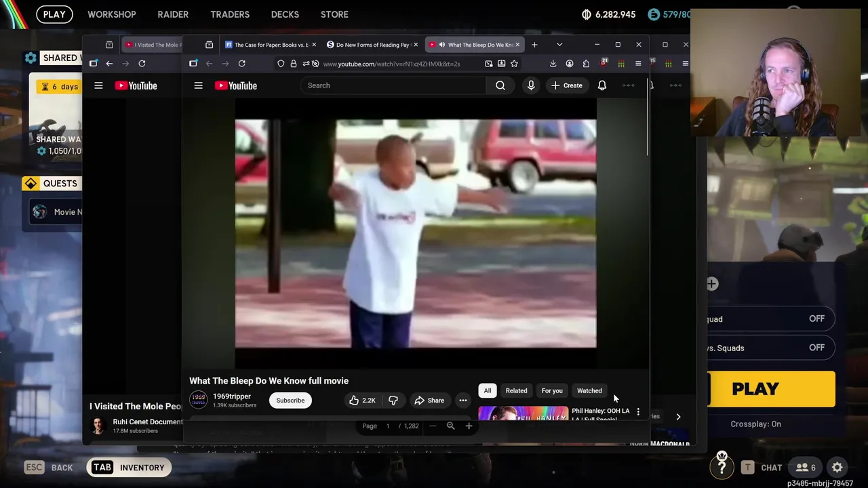Viewport: 868px width, 488px height.
Task: Click the YouTube Create button
Action: [567, 85]
